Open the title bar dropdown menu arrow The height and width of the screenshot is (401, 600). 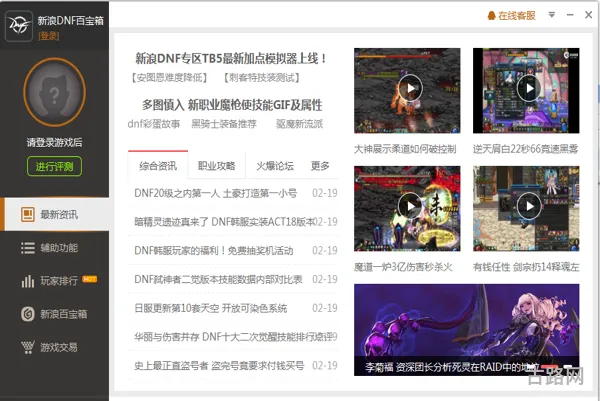click(x=552, y=15)
